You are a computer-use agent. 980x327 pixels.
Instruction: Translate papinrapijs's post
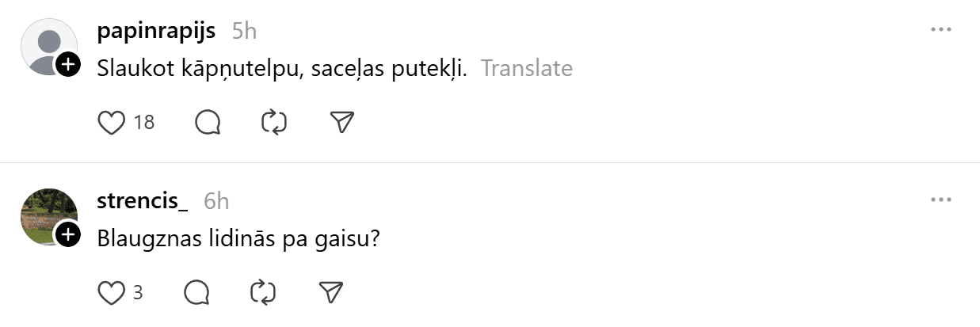coord(526,68)
